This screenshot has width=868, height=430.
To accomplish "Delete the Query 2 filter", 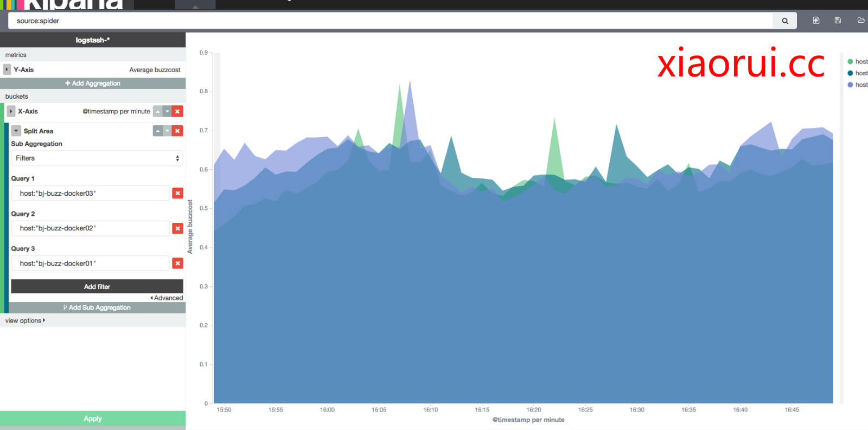I will coord(177,229).
